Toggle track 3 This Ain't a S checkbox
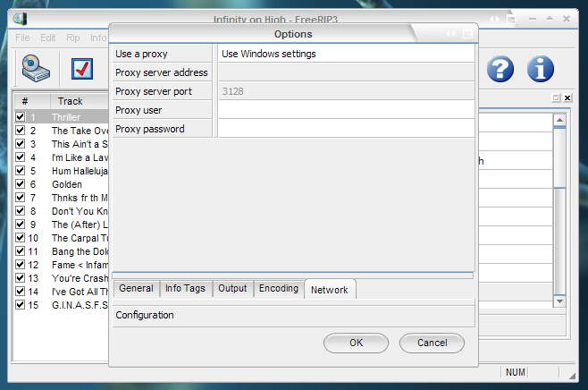This screenshot has height=390, width=588. 21,144
